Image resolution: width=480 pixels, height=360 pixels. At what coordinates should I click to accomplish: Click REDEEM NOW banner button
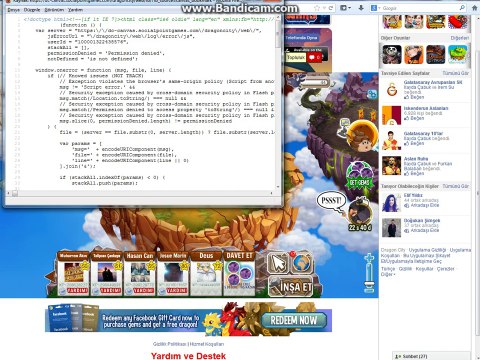tap(294, 320)
